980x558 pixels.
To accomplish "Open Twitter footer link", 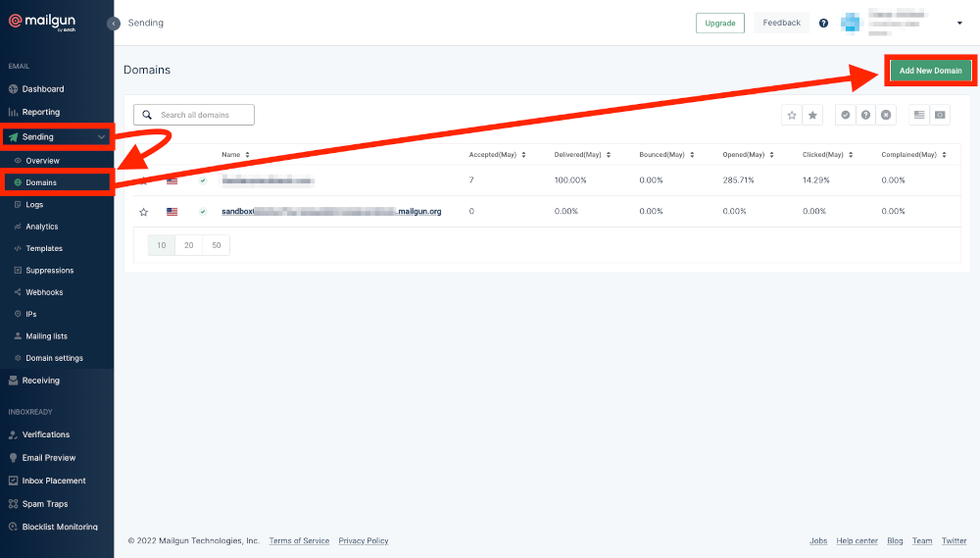I will click(x=954, y=541).
